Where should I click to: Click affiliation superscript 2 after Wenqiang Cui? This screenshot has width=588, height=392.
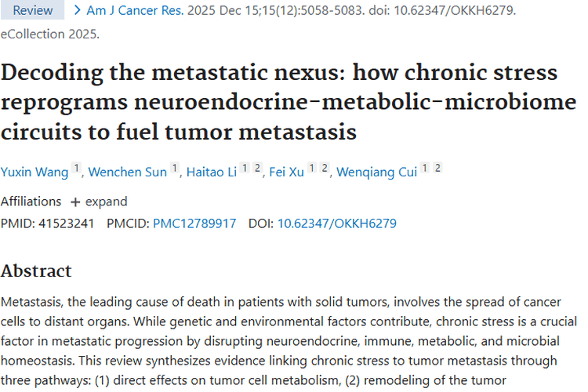[437, 169]
